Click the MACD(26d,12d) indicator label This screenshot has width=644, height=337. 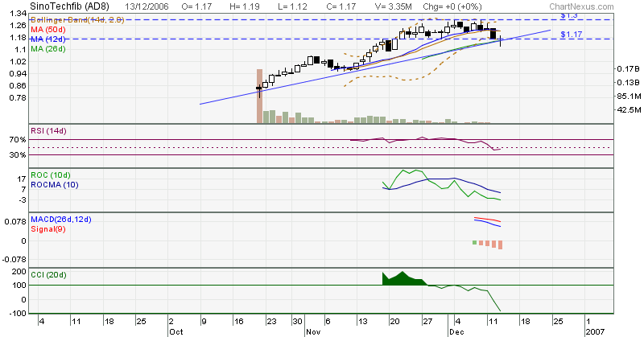(x=61, y=220)
